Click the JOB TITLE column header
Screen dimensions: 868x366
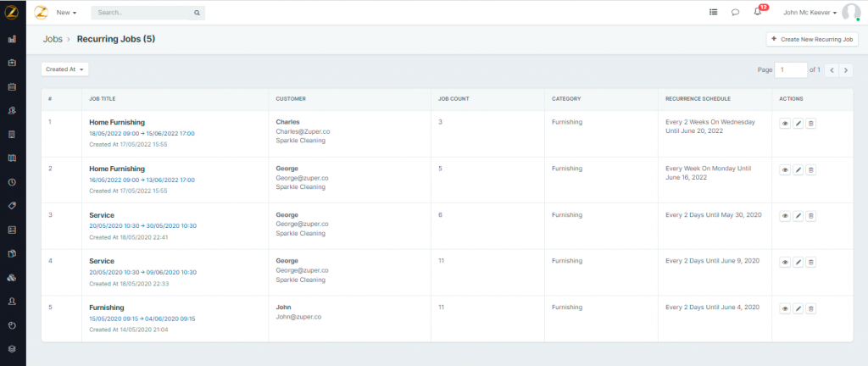click(103, 99)
